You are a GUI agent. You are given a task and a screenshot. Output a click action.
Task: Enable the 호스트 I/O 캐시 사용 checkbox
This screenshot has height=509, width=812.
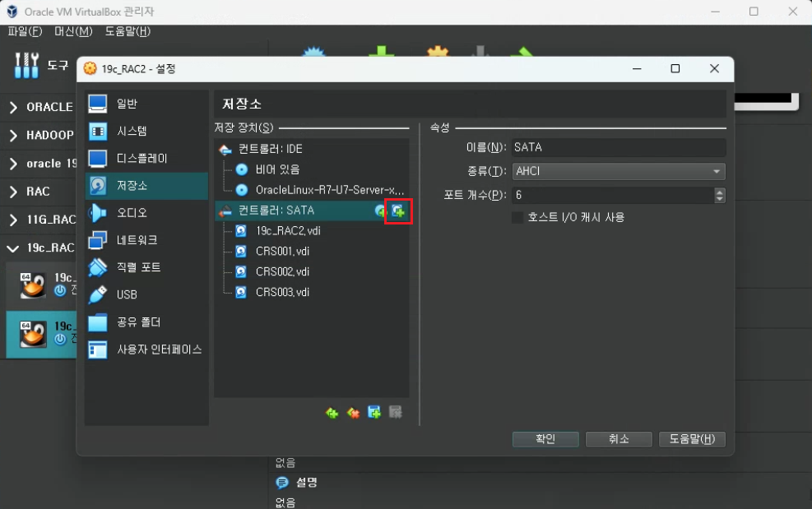(517, 217)
